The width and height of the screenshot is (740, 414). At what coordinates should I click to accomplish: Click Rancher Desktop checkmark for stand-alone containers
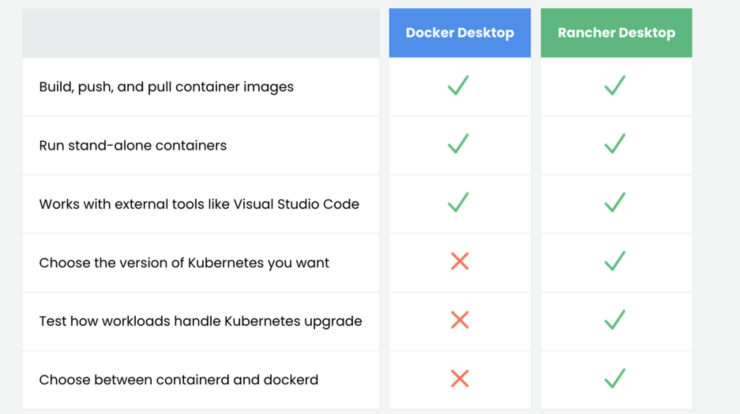click(x=615, y=144)
